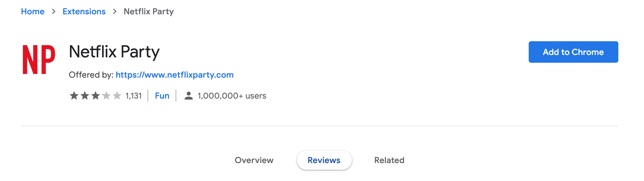This screenshot has width=644, height=181.
Task: Select the Reviews tab
Action: (x=324, y=160)
